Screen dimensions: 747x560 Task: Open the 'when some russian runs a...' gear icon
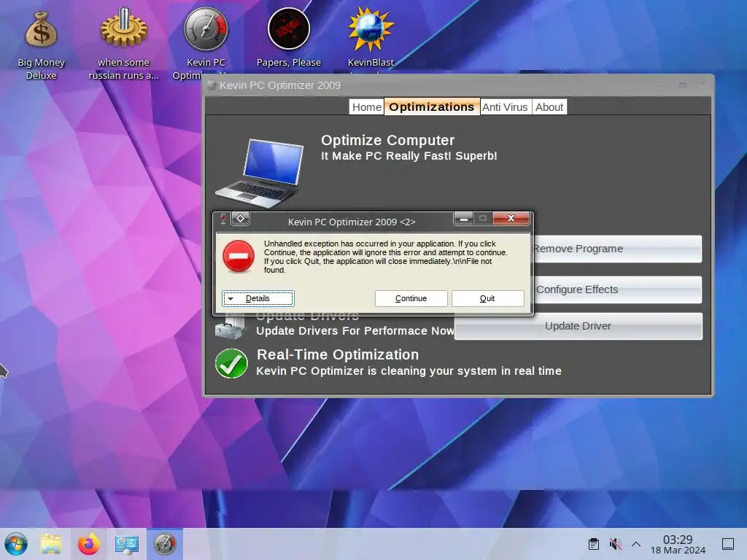(123, 45)
